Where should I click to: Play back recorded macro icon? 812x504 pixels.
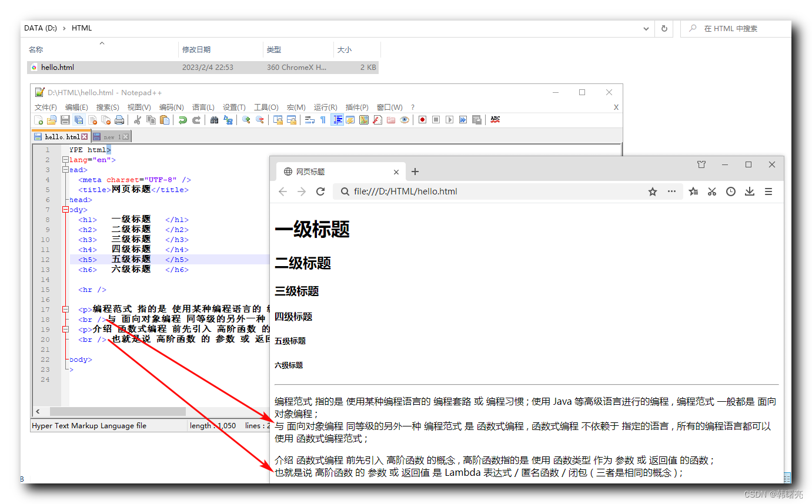(x=449, y=120)
